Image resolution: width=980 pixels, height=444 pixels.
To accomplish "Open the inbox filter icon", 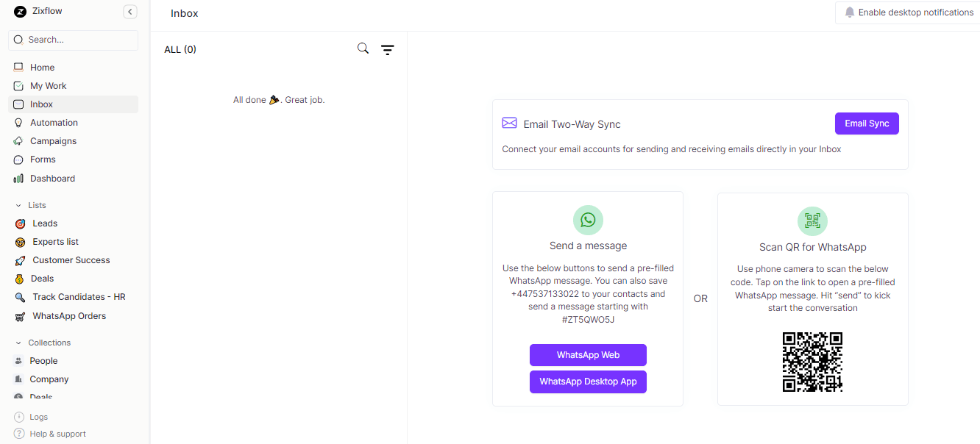I will (x=388, y=49).
